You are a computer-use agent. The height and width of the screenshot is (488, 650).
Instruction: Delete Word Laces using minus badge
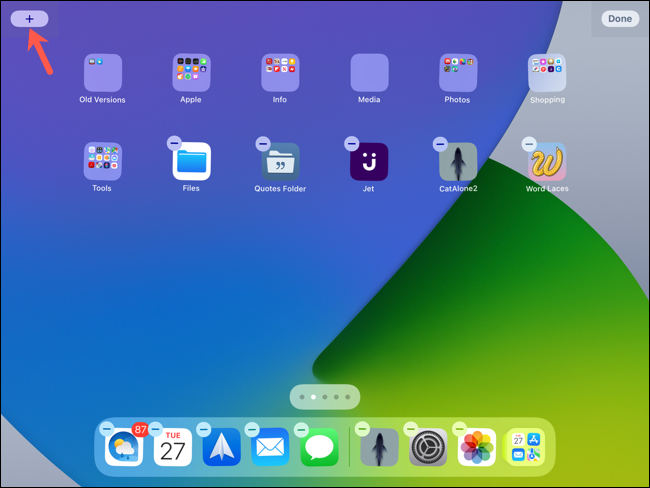(x=529, y=144)
